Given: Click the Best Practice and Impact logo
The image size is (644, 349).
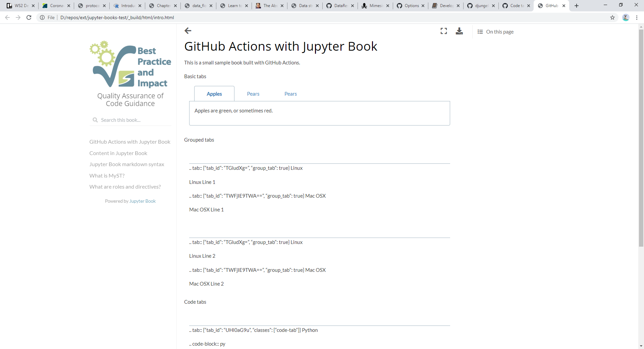Looking at the screenshot, I should [130, 64].
